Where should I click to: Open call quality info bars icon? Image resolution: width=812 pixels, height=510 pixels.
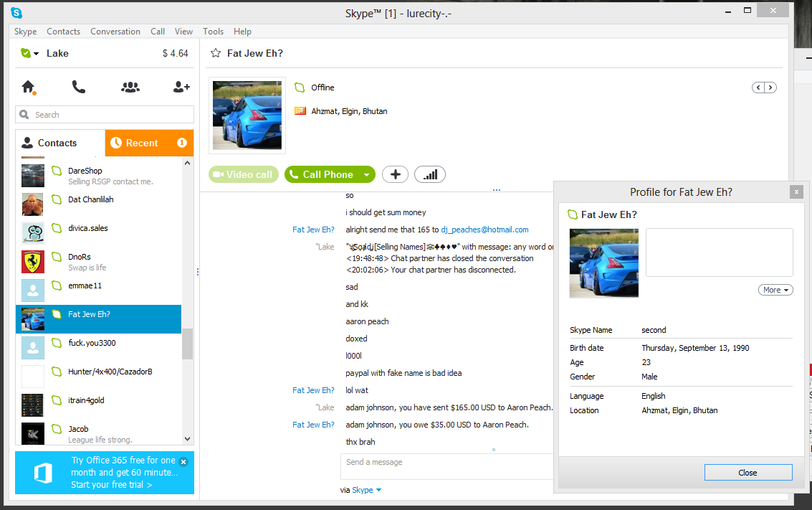[x=430, y=175]
